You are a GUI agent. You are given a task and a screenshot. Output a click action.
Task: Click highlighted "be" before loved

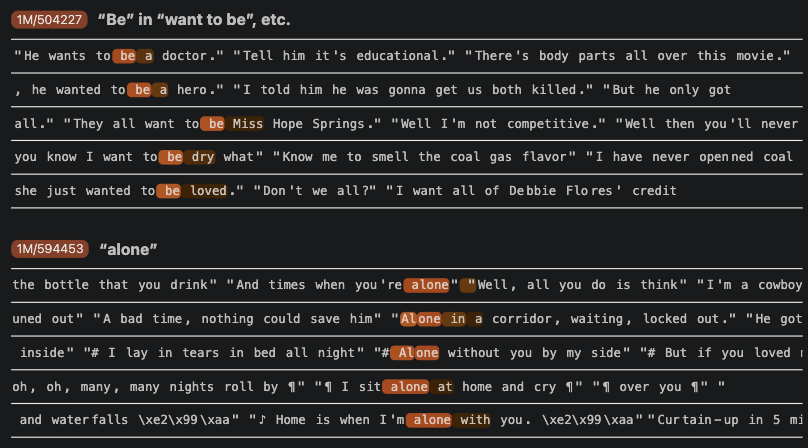(x=171, y=191)
